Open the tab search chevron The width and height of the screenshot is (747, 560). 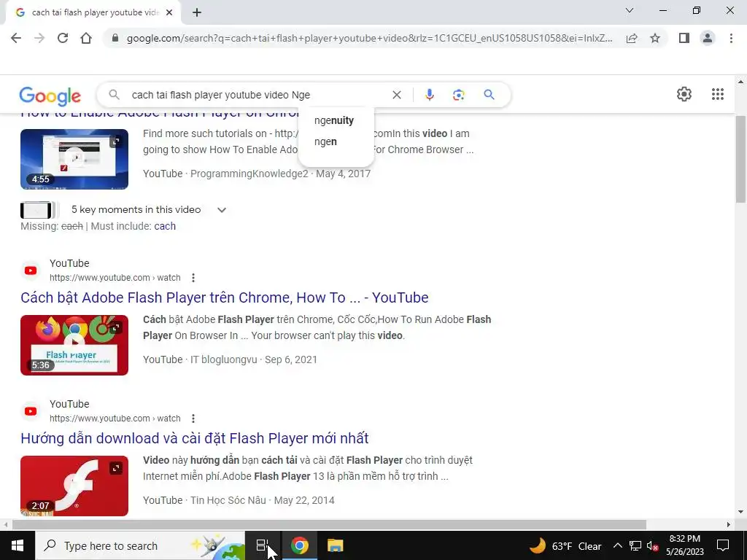tap(630, 10)
